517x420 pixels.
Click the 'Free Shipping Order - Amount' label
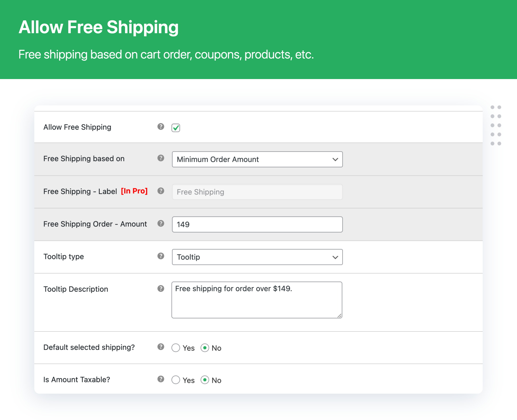click(95, 224)
